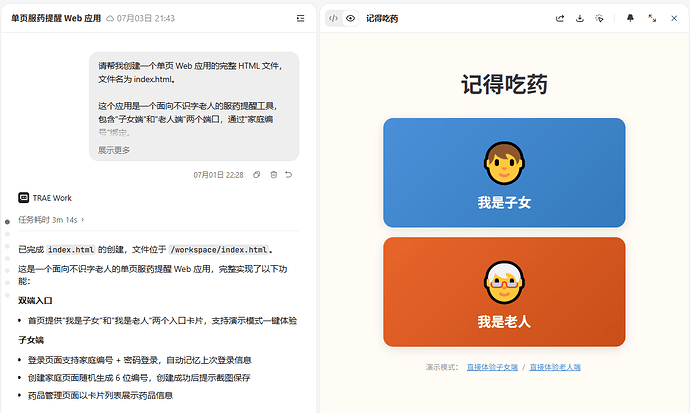
Task: Click the index.html inline code text
Action: (71, 250)
